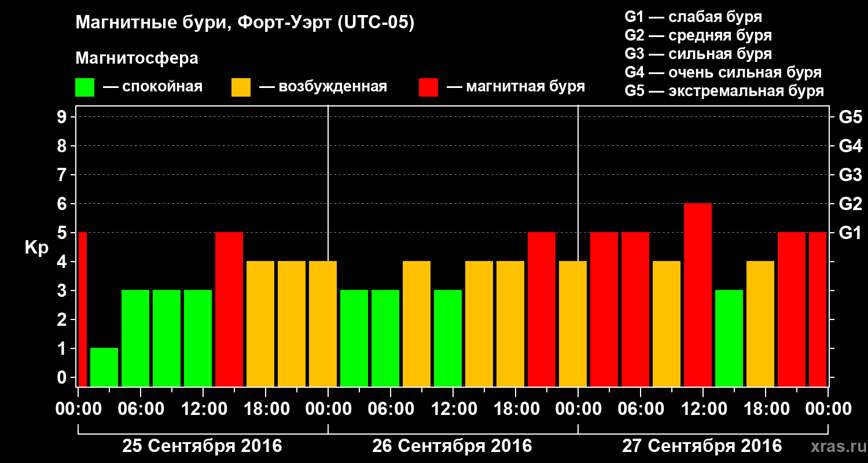Image resolution: width=868 pixels, height=463 pixels.
Task: Click the short green Kp 1 bar on 25 Сентября
Action: point(104,367)
